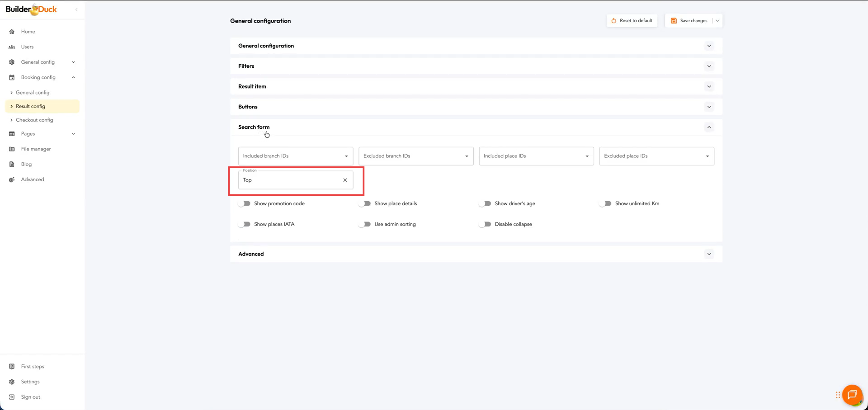Open the chat support widget icon

click(x=852, y=395)
